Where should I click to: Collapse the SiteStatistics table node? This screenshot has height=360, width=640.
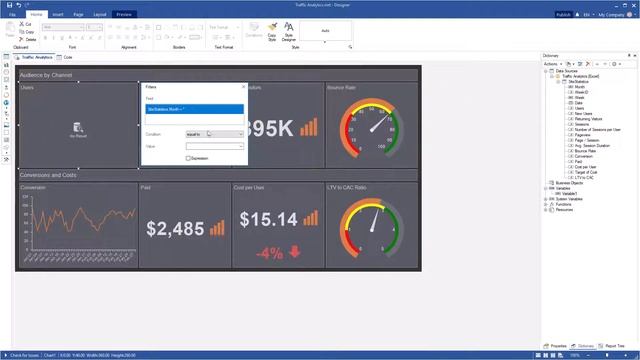558,82
